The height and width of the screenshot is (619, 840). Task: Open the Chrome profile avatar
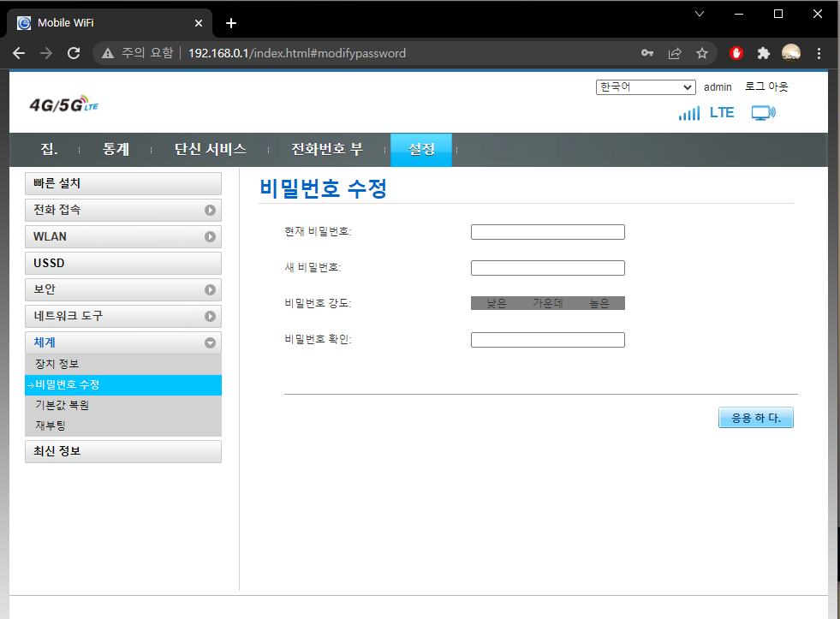pos(790,53)
